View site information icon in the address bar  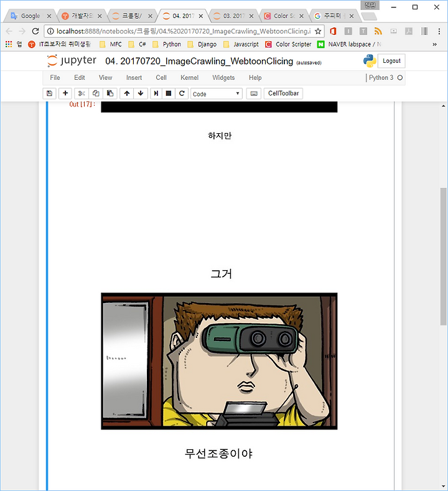tap(50, 31)
